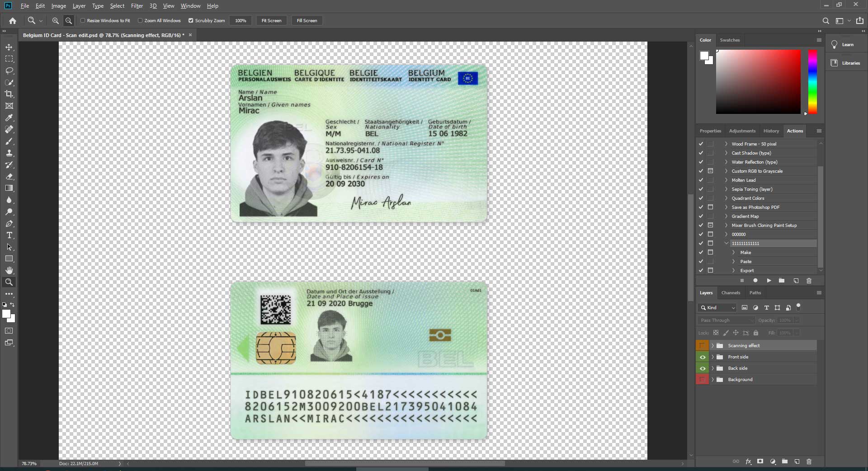Select the Lasso tool
The image size is (868, 471).
pos(9,71)
